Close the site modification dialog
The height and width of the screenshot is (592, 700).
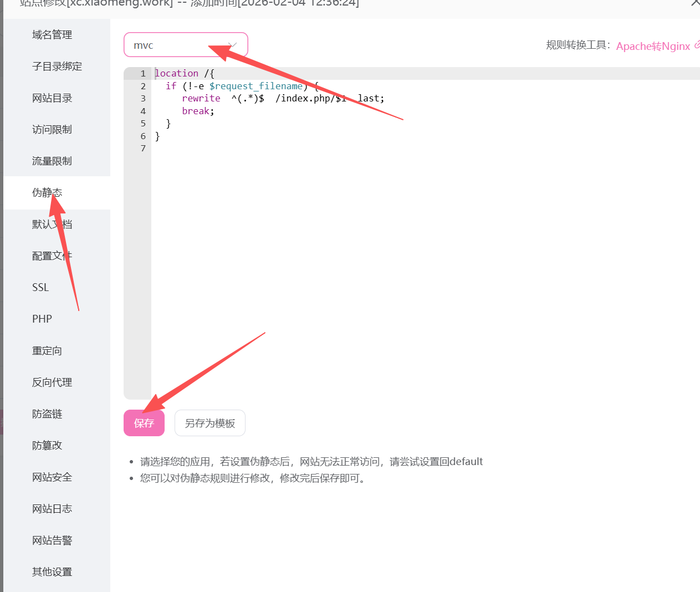point(695,3)
